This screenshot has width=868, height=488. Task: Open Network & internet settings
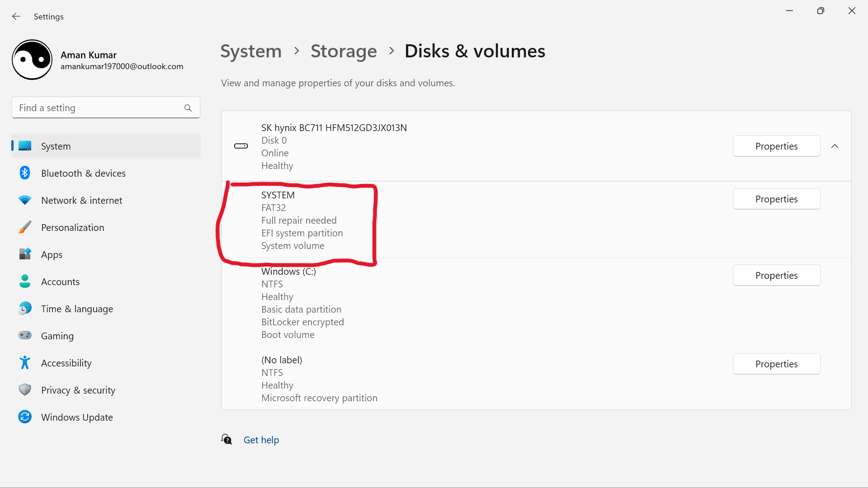[106, 200]
